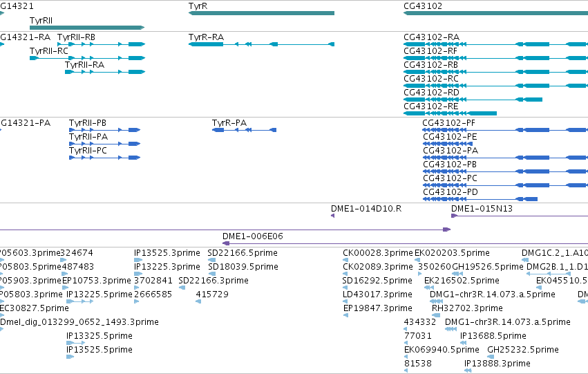
Task: Click the CG43102-PF protein label
Action: click(x=449, y=123)
